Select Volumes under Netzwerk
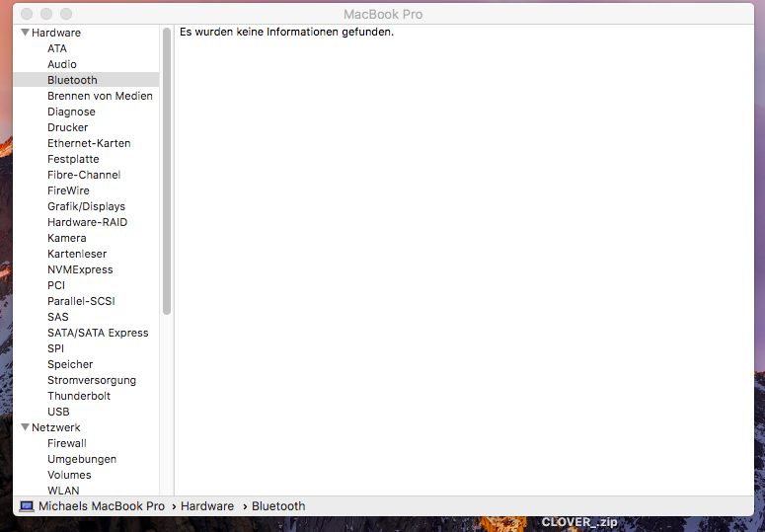This screenshot has width=765, height=532. (69, 475)
